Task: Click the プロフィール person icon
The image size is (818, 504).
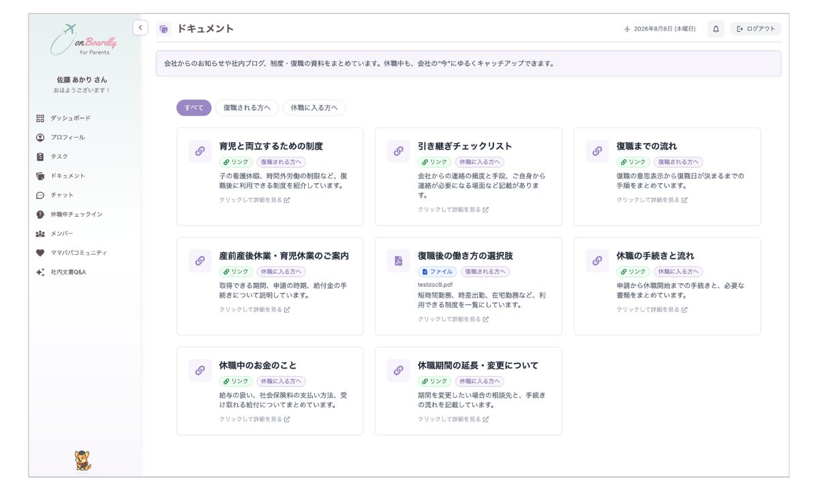Action: [x=40, y=137]
